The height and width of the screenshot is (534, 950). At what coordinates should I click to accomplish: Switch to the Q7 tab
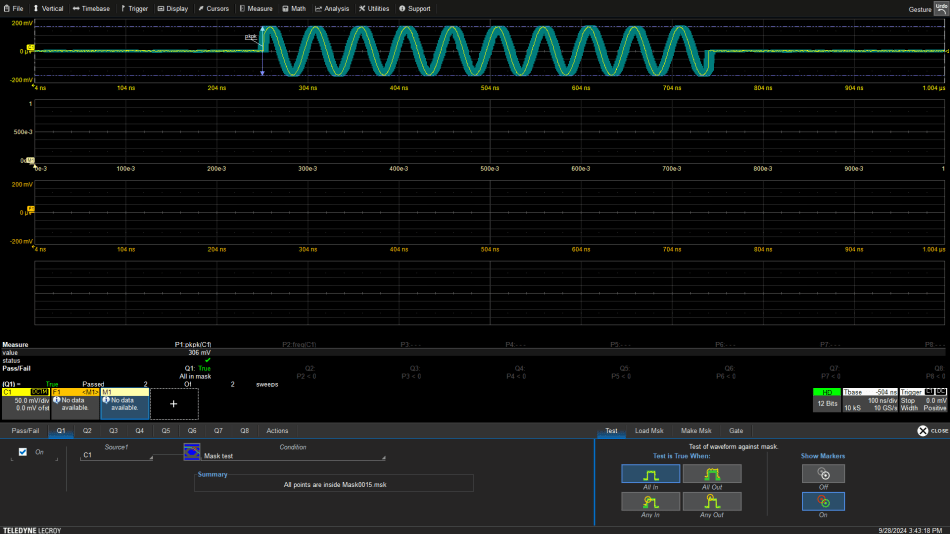218,431
